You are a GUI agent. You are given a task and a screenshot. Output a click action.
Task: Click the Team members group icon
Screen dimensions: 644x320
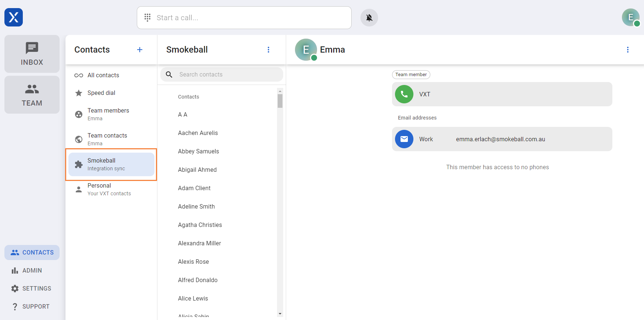79,114
